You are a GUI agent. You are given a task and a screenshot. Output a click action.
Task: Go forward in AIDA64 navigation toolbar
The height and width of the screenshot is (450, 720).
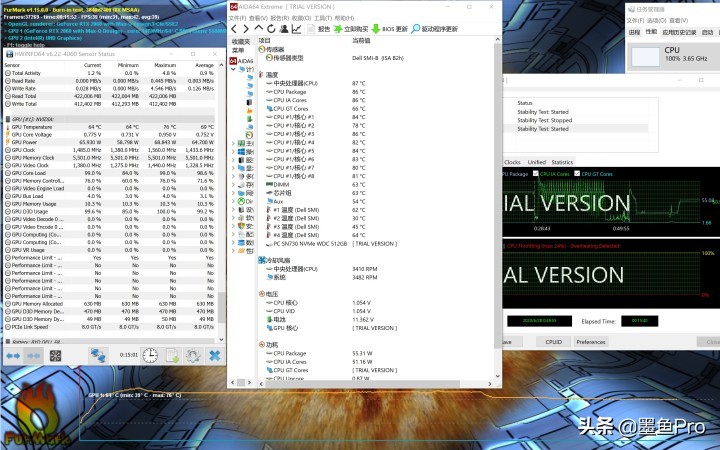click(x=246, y=29)
